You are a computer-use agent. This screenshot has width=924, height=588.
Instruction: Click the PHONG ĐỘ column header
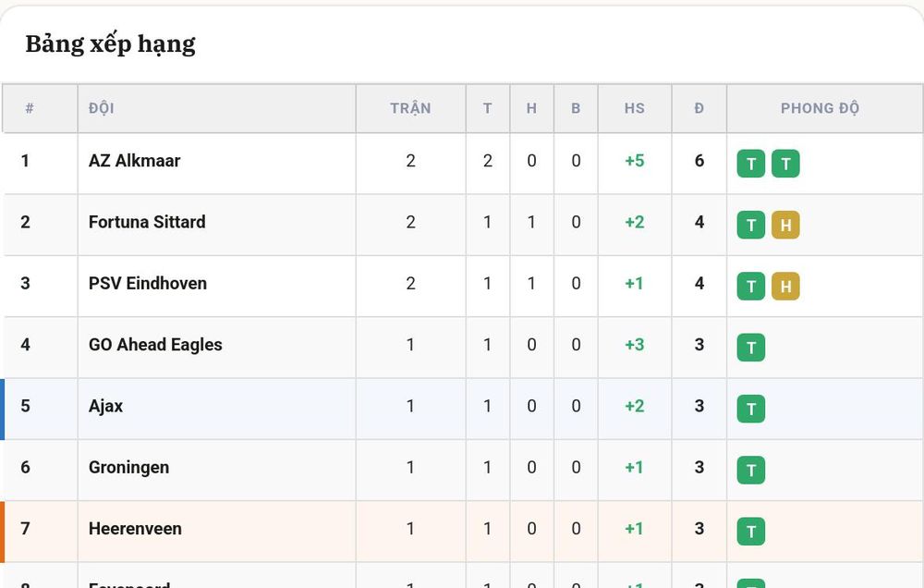pos(820,108)
